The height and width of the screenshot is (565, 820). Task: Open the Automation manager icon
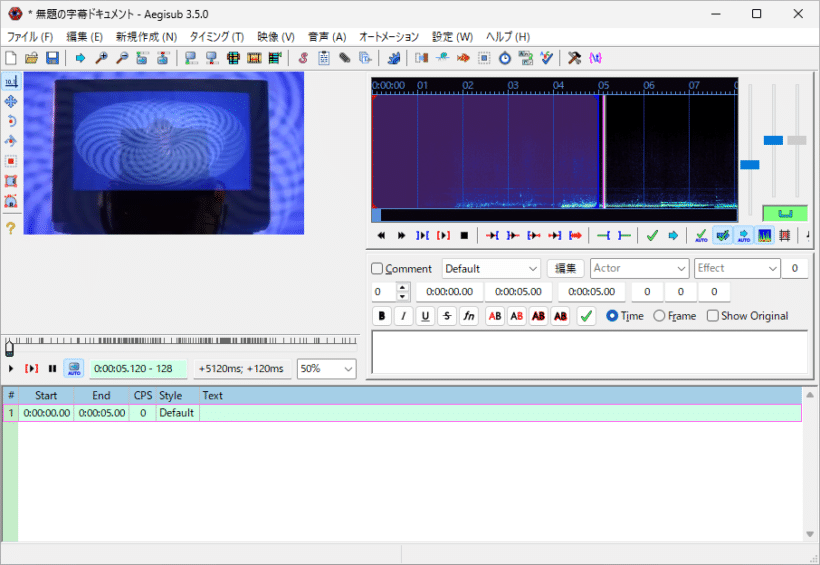(394, 58)
